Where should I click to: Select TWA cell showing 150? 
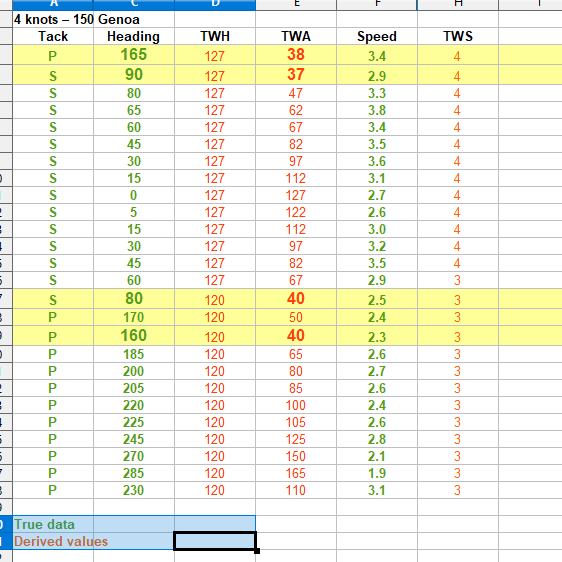(296, 456)
